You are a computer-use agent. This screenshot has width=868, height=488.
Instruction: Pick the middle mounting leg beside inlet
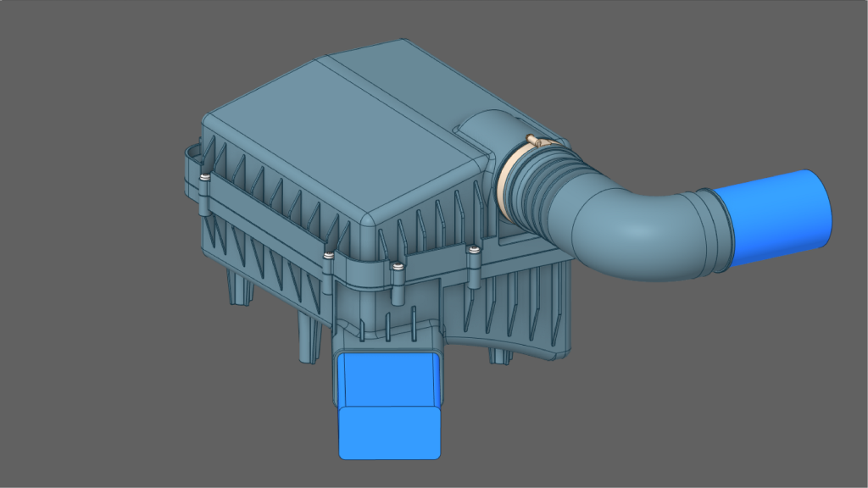pyautogui.click(x=309, y=338)
